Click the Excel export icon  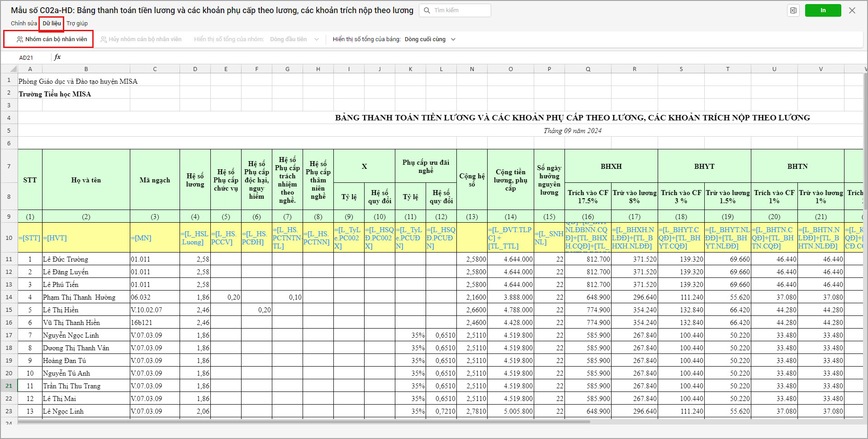tap(793, 10)
